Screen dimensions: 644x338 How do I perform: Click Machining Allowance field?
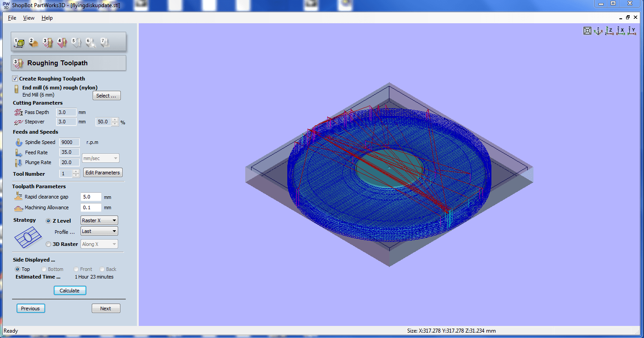tap(91, 207)
